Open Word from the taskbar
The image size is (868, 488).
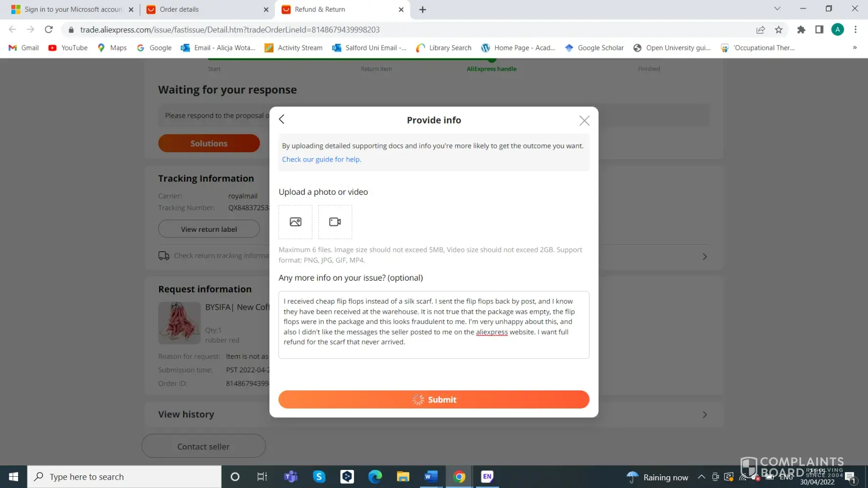(431, 477)
